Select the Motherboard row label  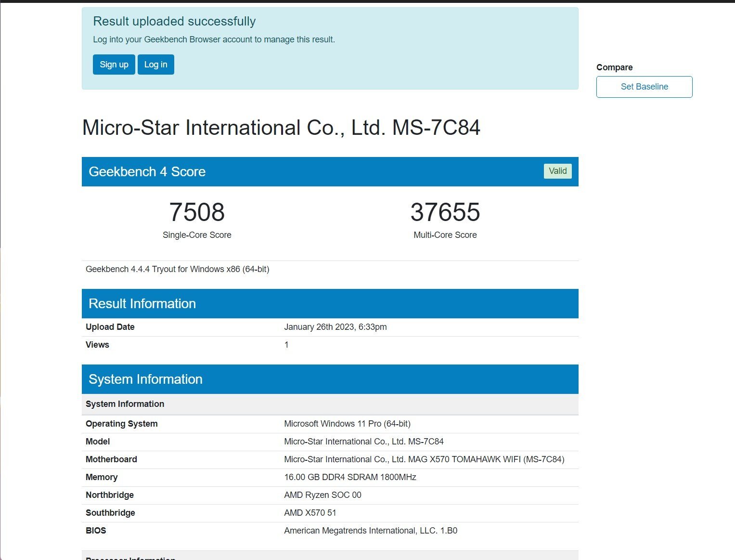click(111, 459)
